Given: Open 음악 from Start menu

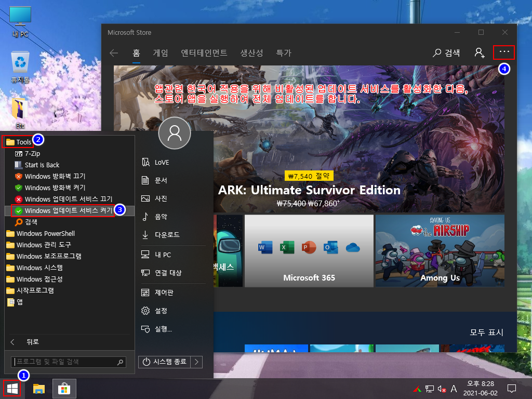Looking at the screenshot, I should [x=154, y=217].
